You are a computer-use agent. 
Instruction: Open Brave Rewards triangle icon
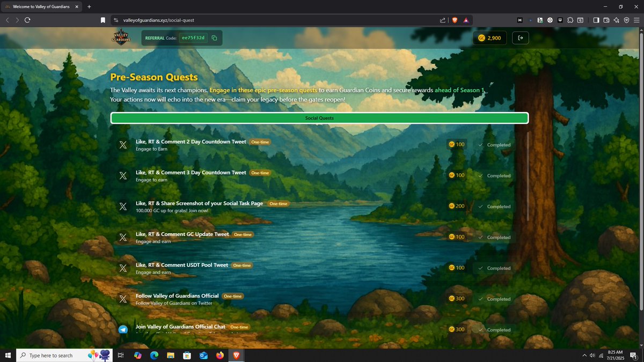coord(466,20)
